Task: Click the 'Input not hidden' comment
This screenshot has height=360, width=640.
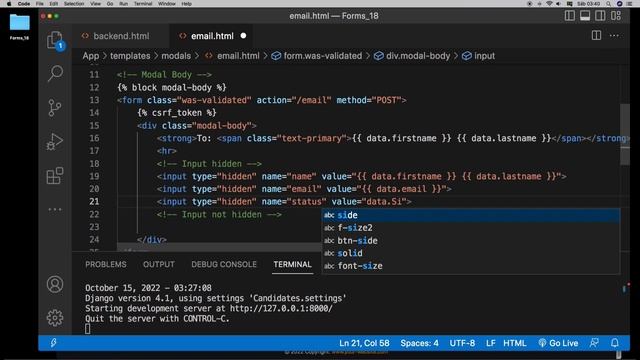Action: point(219,215)
